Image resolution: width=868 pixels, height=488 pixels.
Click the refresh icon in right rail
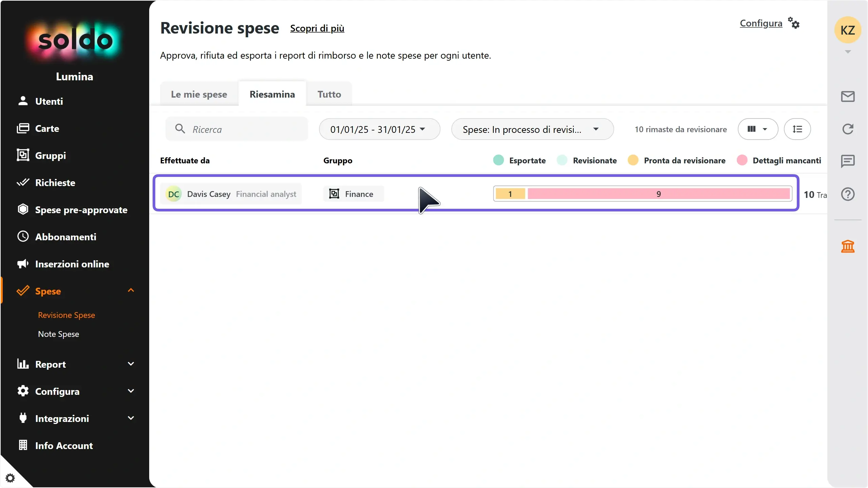coord(848,129)
